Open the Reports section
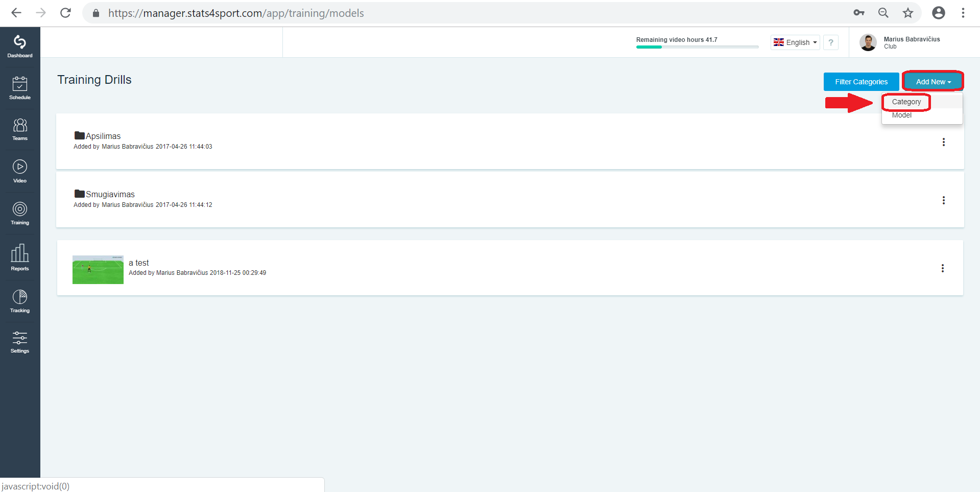980x492 pixels. [20, 257]
